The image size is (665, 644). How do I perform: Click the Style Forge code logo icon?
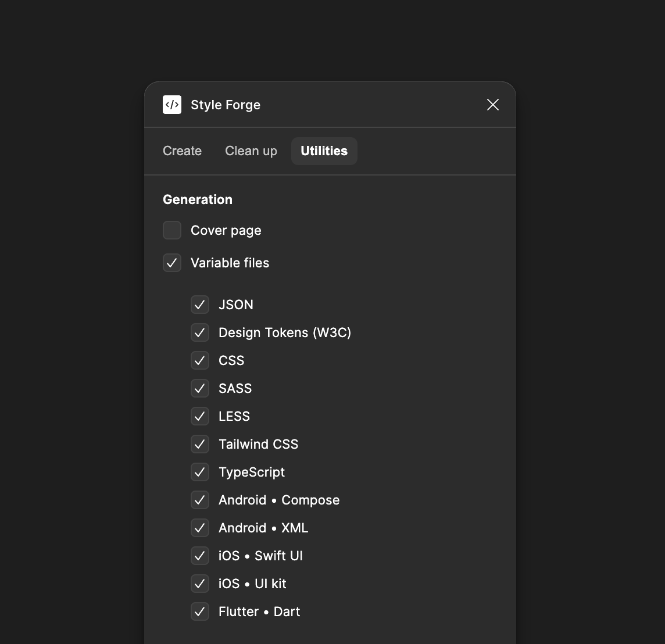(171, 105)
